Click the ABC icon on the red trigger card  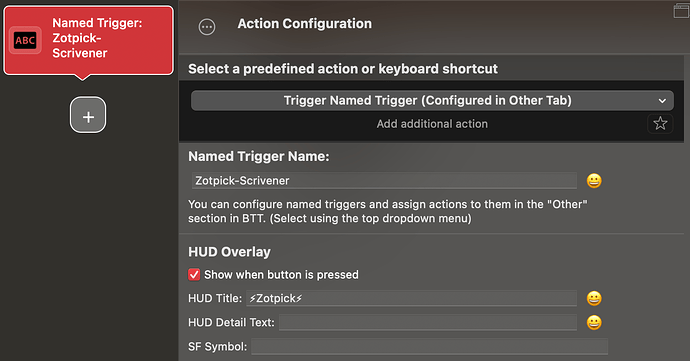pyautogui.click(x=25, y=41)
